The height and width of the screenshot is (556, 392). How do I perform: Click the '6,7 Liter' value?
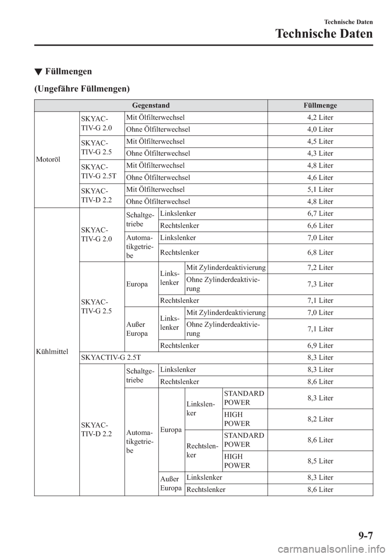[320, 214]
